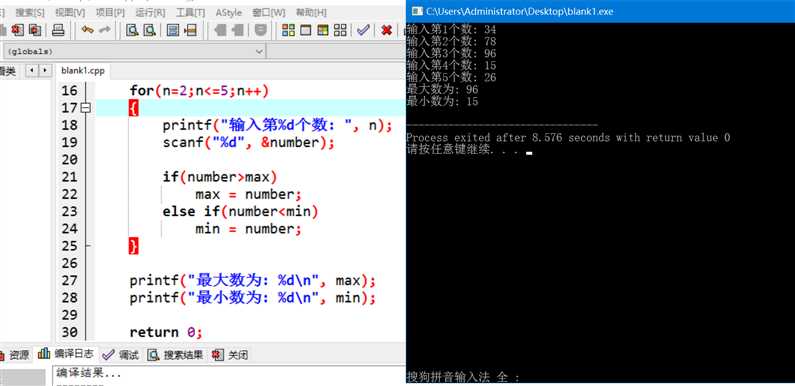The image size is (795, 386).
Task: Click the 输入第3个数: 96 console line
Action: pos(451,53)
